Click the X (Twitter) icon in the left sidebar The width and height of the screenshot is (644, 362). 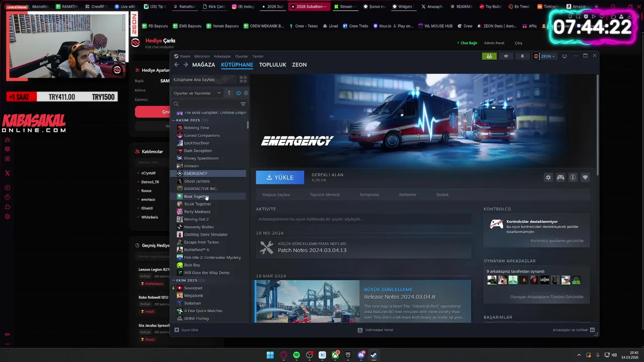(8, 173)
